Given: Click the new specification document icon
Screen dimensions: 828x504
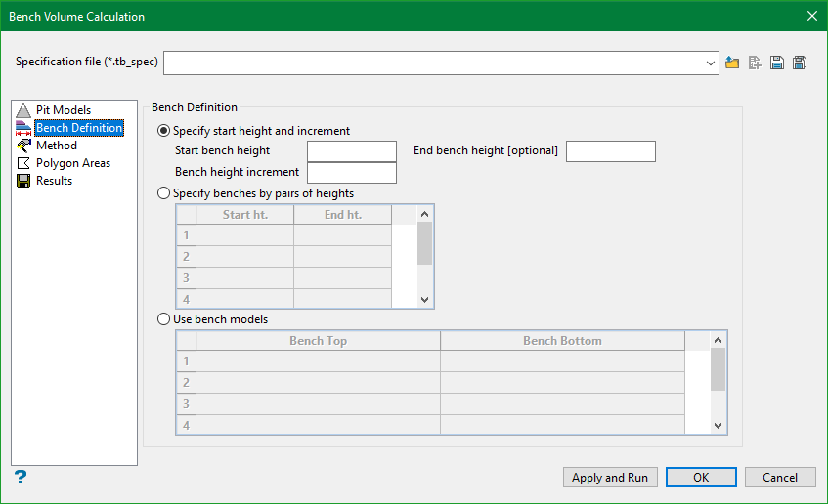Looking at the screenshot, I should coord(755,63).
